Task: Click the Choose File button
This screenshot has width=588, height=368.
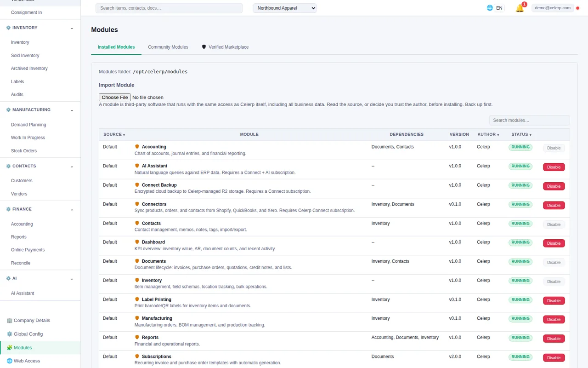Action: (x=115, y=98)
